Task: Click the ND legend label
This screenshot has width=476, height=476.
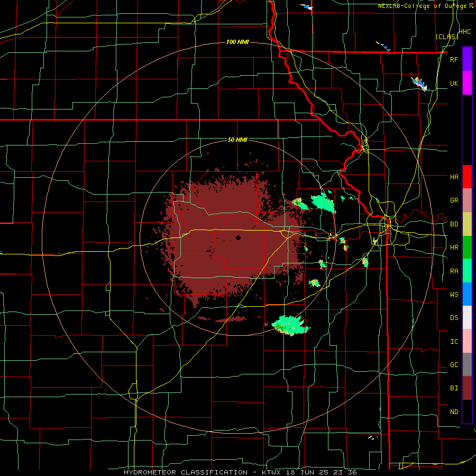Action: 454,412
